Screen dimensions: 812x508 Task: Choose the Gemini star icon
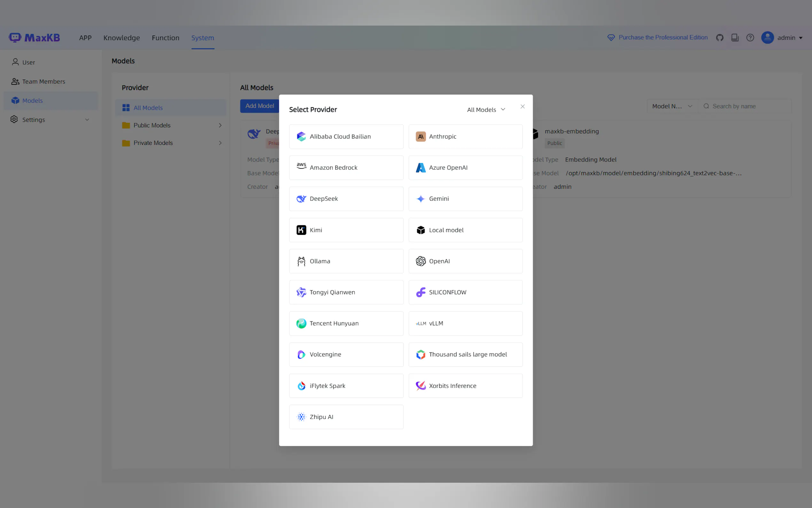coord(421,199)
